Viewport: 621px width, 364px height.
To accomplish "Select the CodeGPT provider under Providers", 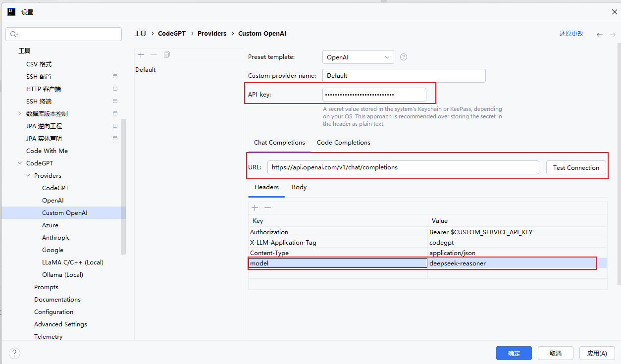I will click(x=55, y=188).
